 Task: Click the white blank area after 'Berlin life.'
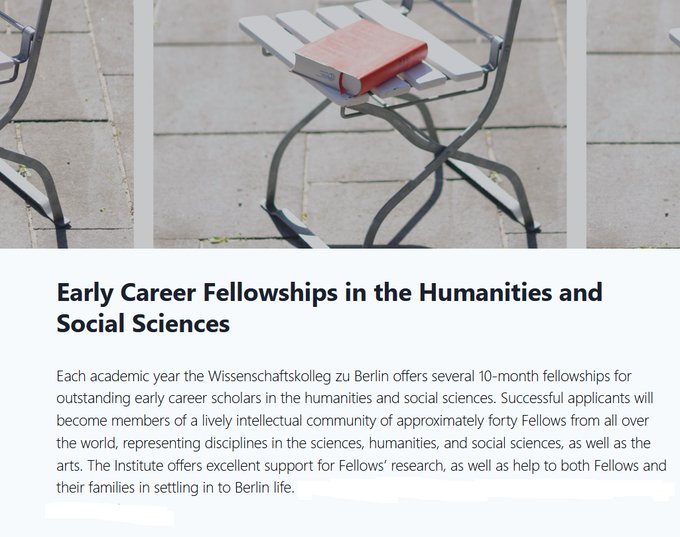coord(485,489)
